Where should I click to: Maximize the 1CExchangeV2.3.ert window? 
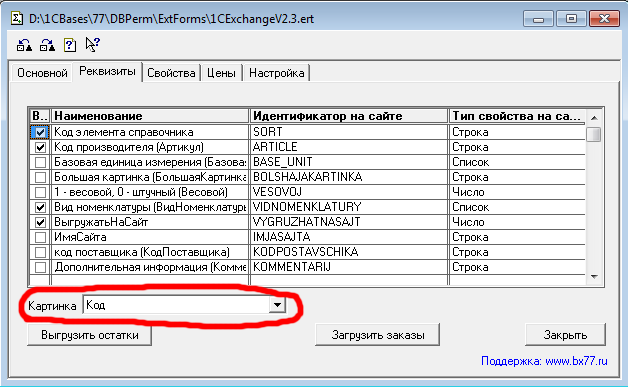(x=571, y=19)
